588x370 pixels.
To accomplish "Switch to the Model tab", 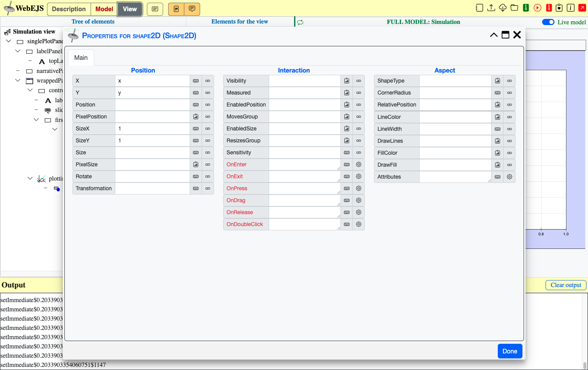I will pyautogui.click(x=104, y=9).
